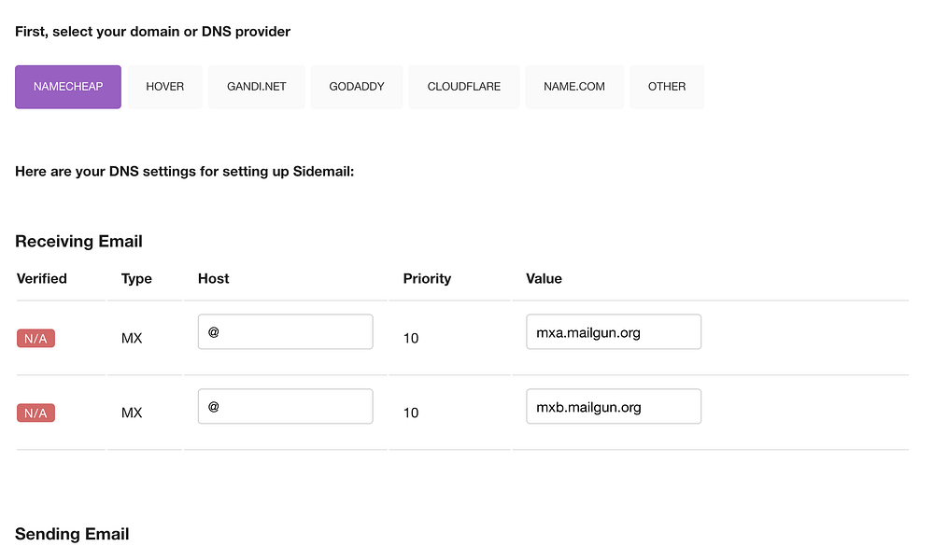The image size is (934, 560).
Task: Pick Cloudflare as the DNS provider
Action: [x=464, y=87]
